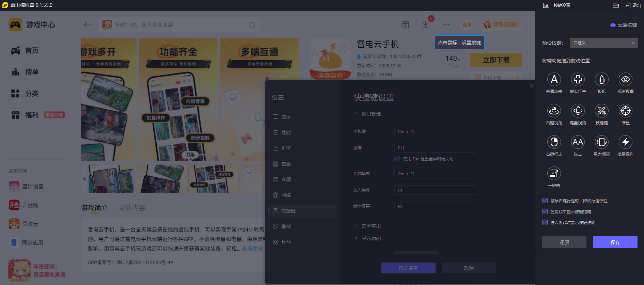Click 领取福利券 coupon button

(501, 25)
